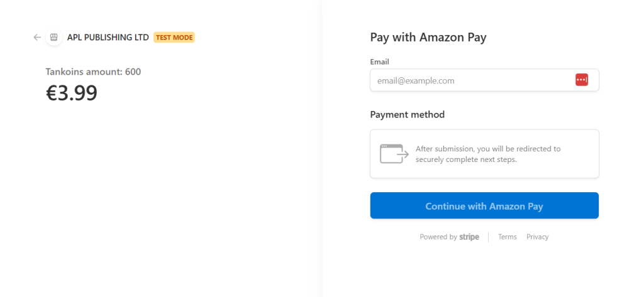Image resolution: width=644 pixels, height=297 pixels.
Task: Click the Stripe logo in footer
Action: (469, 237)
